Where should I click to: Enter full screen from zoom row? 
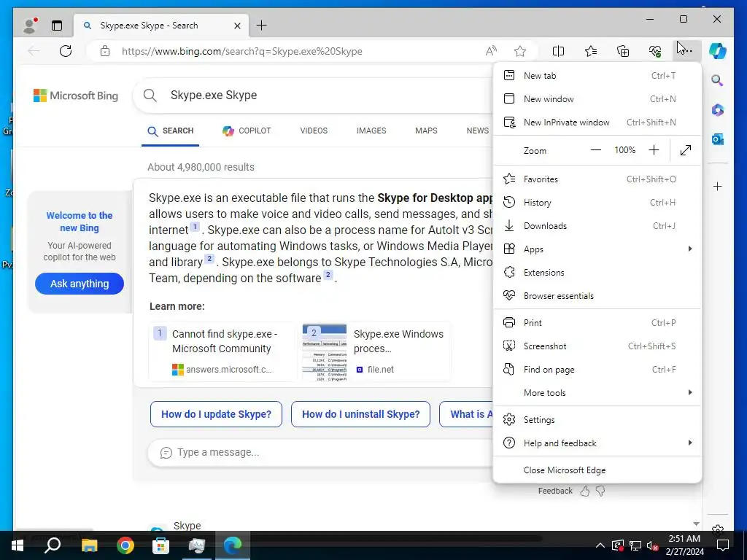(686, 150)
